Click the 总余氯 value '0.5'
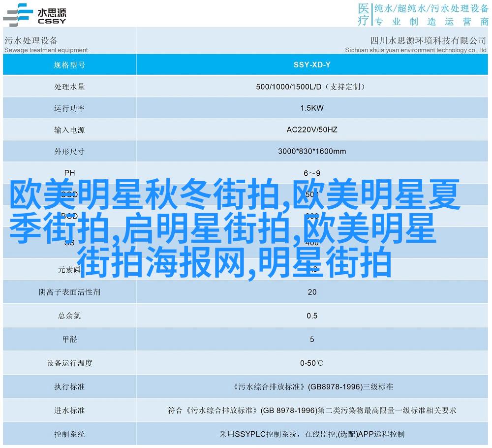The image size is (492, 448). (312, 316)
